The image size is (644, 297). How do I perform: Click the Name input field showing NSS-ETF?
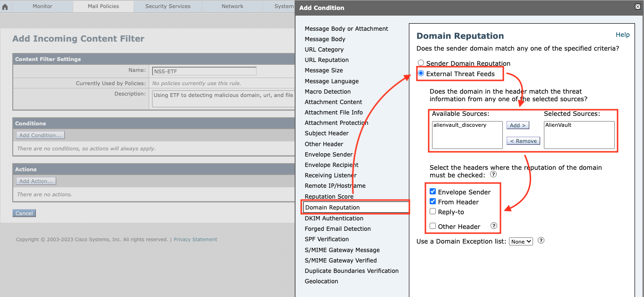point(204,71)
